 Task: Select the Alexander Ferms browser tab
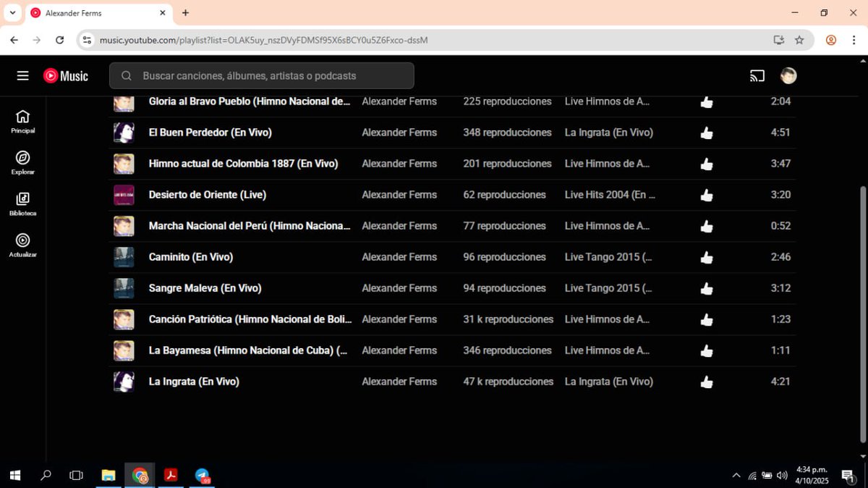[x=98, y=13]
